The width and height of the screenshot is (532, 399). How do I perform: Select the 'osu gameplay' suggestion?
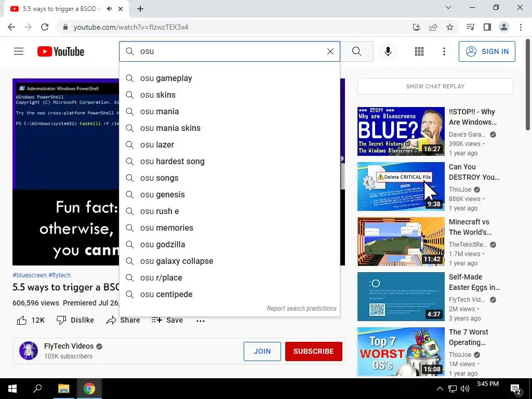(229, 78)
